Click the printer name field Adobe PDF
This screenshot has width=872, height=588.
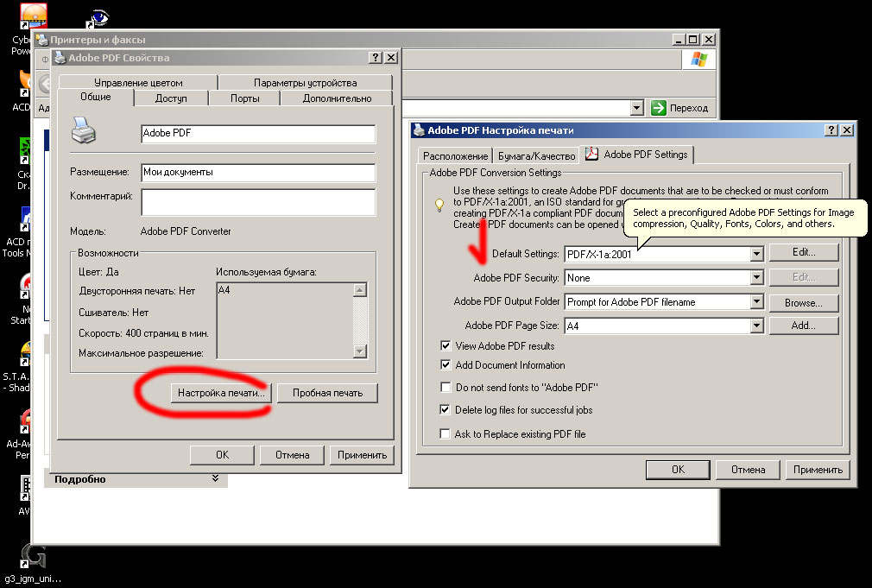click(x=258, y=134)
